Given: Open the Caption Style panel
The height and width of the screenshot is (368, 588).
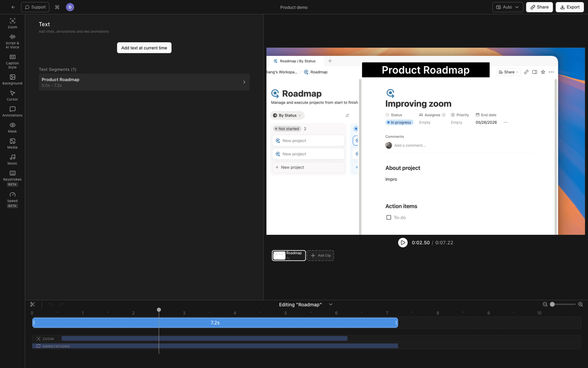Looking at the screenshot, I should point(12,61).
